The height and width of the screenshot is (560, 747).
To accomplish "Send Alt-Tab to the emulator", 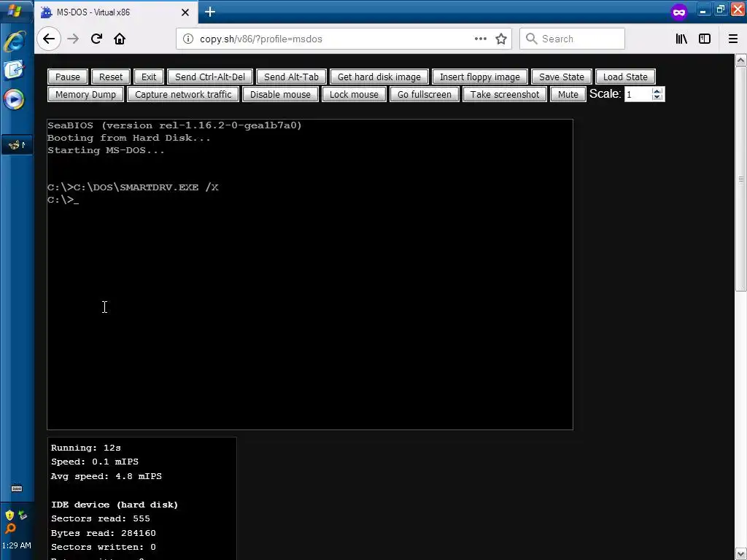I will (291, 77).
